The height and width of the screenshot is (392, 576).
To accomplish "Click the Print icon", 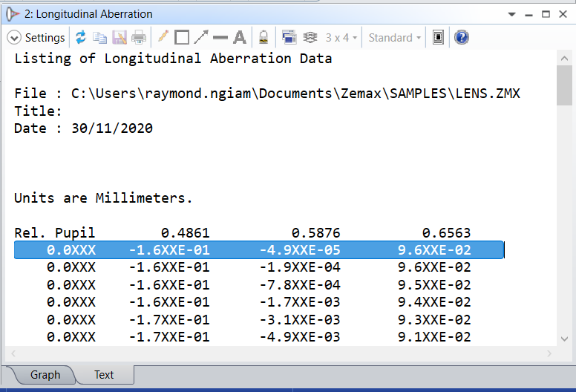I will pos(139,37).
